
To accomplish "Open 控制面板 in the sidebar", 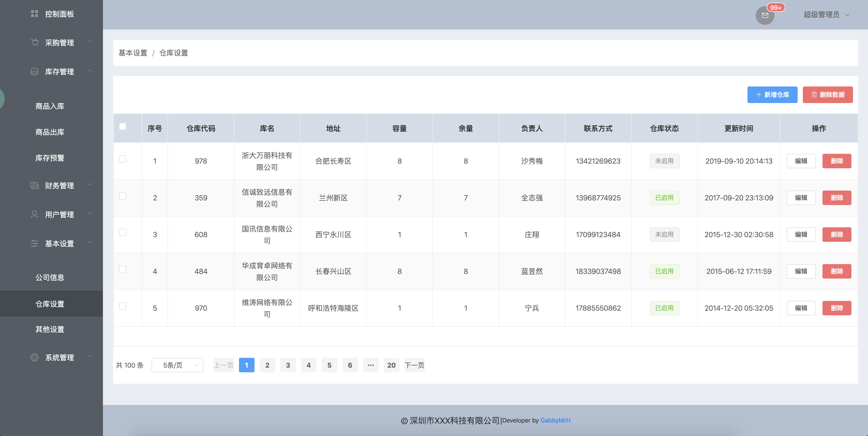I will coord(51,14).
